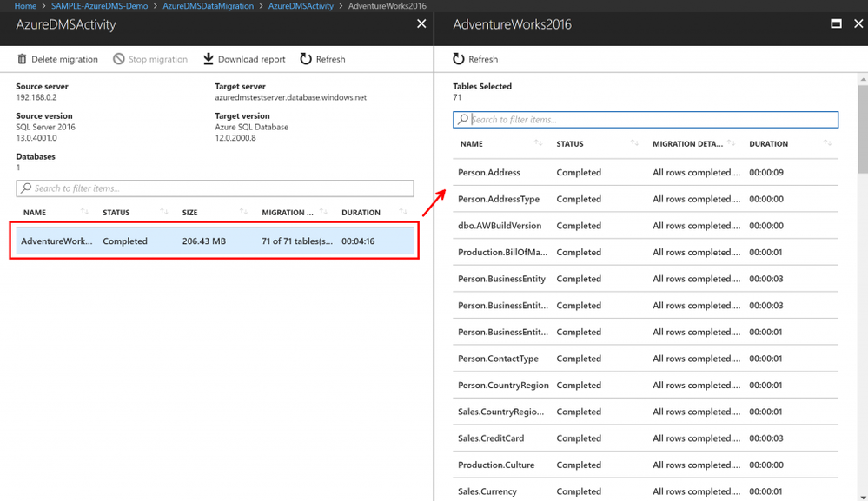Image resolution: width=868 pixels, height=501 pixels.
Task: Close the AzureDMSActivity blade
Action: pos(421,23)
